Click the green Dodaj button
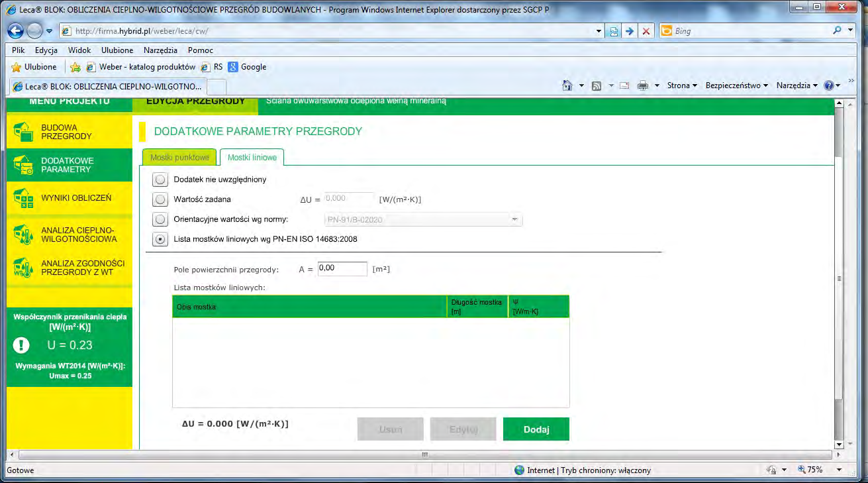The width and height of the screenshot is (868, 483). pyautogui.click(x=536, y=429)
